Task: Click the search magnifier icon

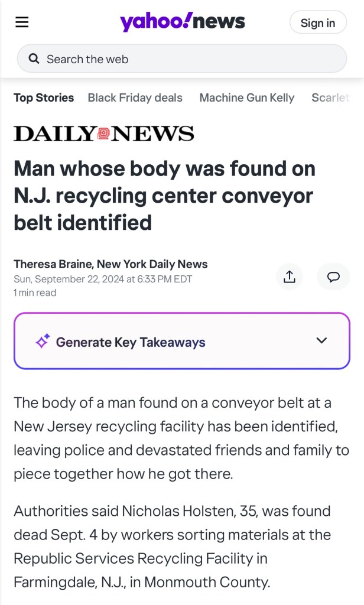Action: pyautogui.click(x=34, y=59)
